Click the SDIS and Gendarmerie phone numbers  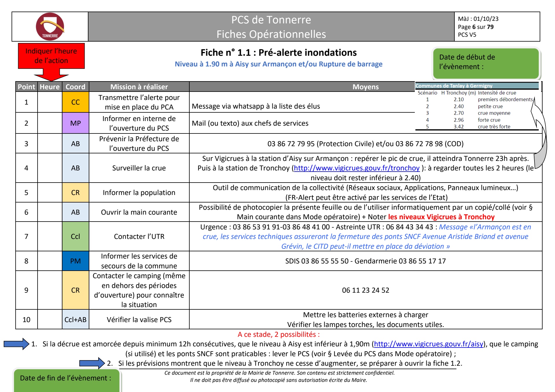[365, 261]
